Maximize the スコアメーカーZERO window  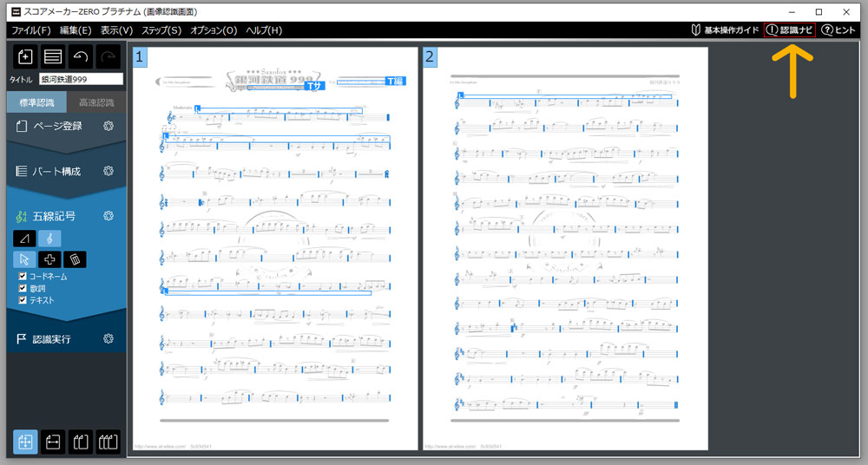819,11
